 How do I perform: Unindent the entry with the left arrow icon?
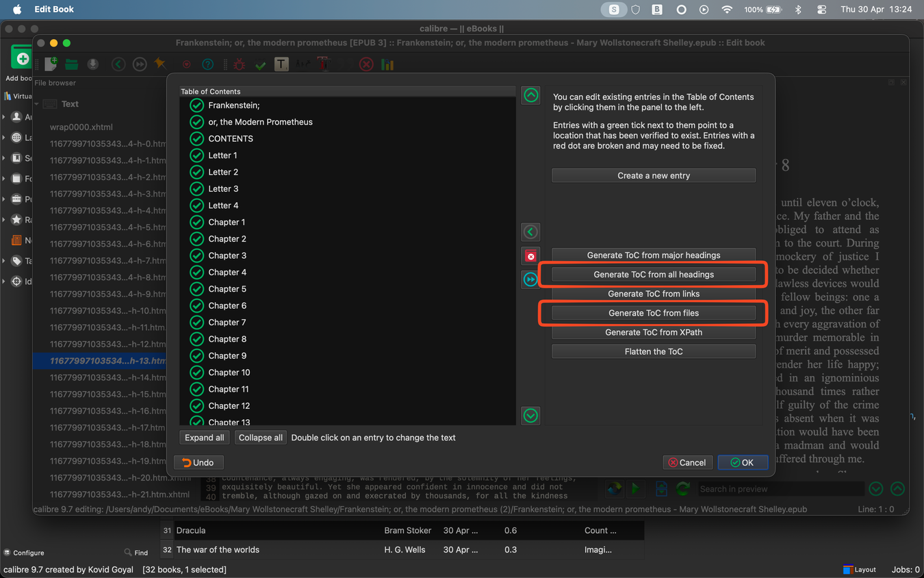pos(530,232)
